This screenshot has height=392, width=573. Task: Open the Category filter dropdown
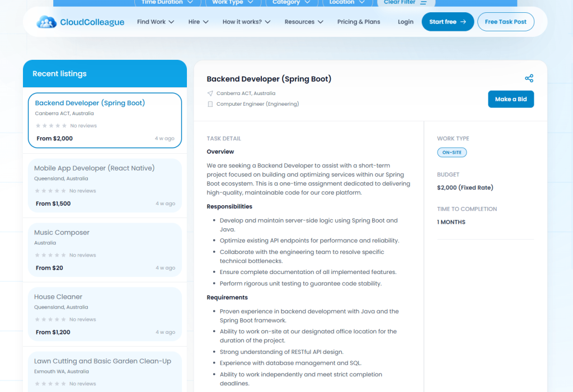(291, 3)
